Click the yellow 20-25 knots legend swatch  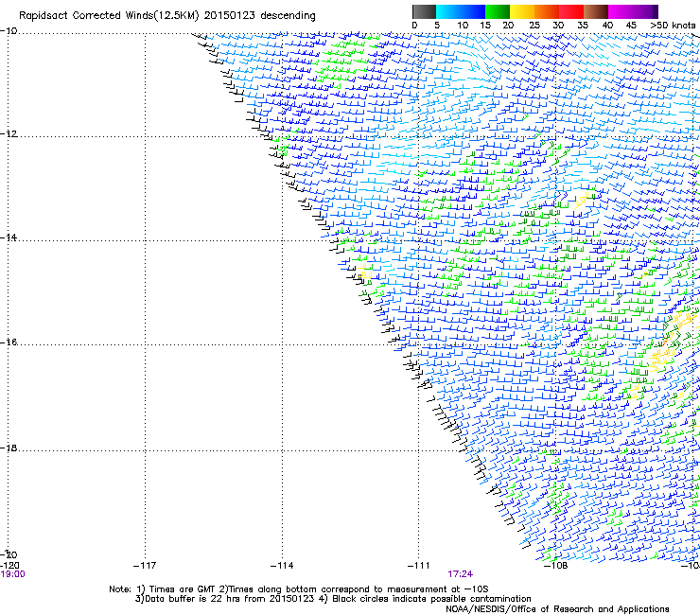522,11
